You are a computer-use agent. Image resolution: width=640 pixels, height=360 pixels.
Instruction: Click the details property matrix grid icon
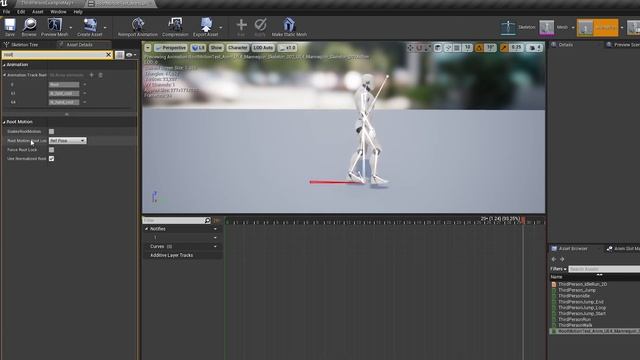pos(119,55)
